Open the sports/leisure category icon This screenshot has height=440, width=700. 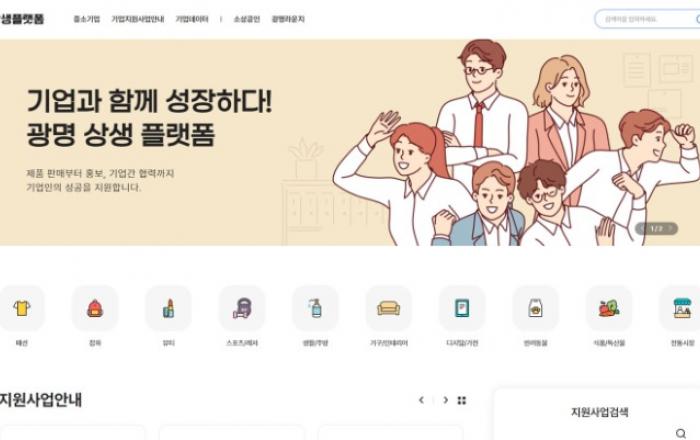coord(242,308)
